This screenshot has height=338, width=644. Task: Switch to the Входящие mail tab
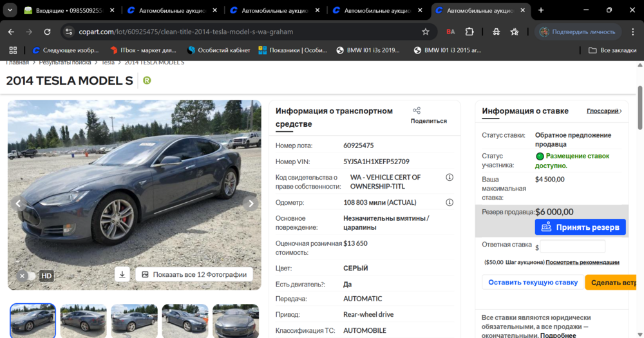pos(68,10)
